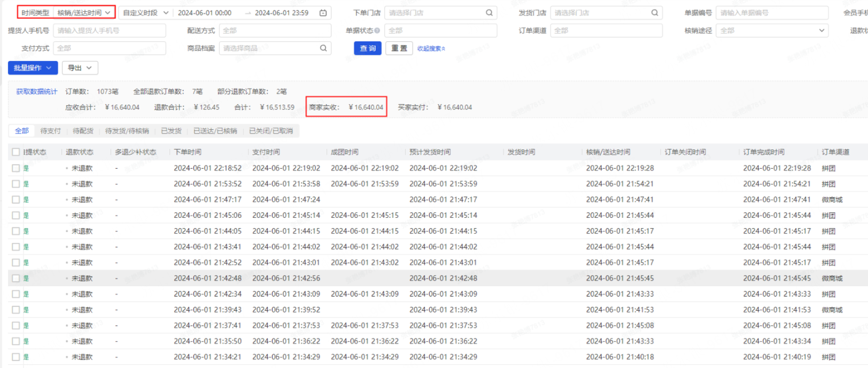Open the 待配货 tab

click(x=83, y=131)
